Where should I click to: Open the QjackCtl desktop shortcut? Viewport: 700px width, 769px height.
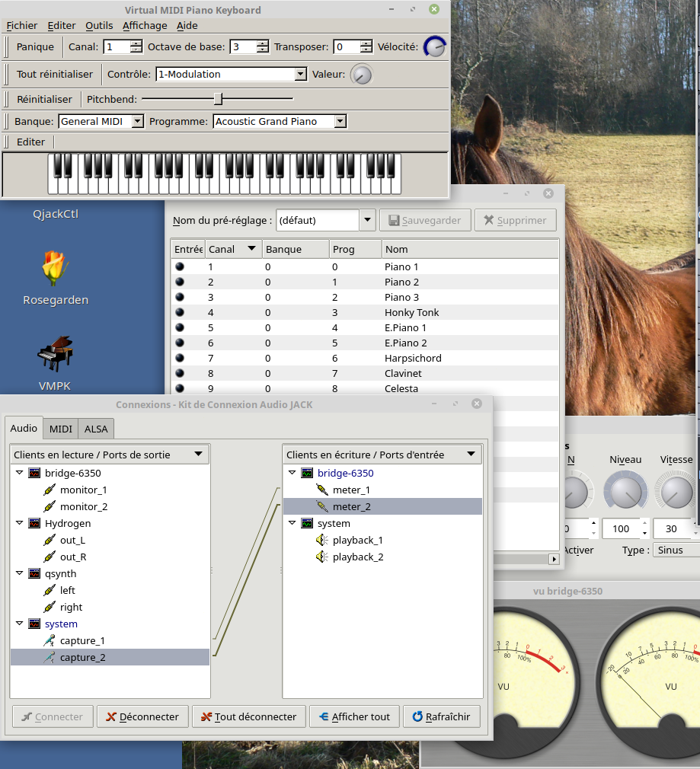(56, 214)
